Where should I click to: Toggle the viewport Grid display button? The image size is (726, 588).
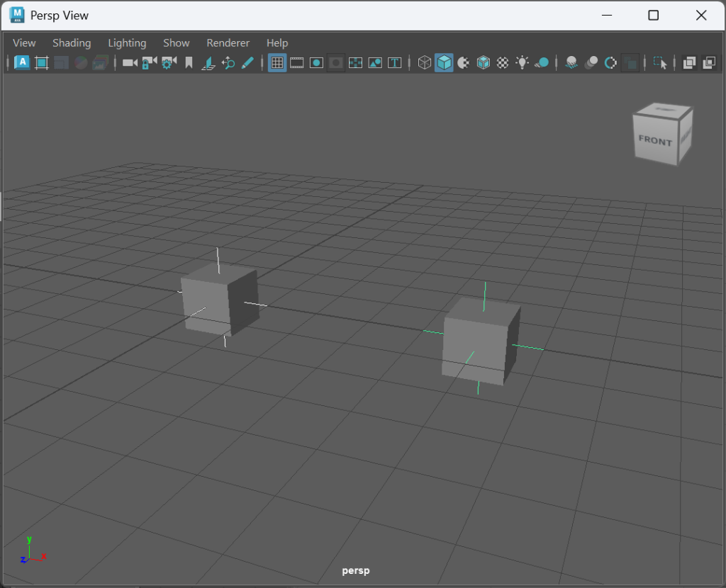277,63
